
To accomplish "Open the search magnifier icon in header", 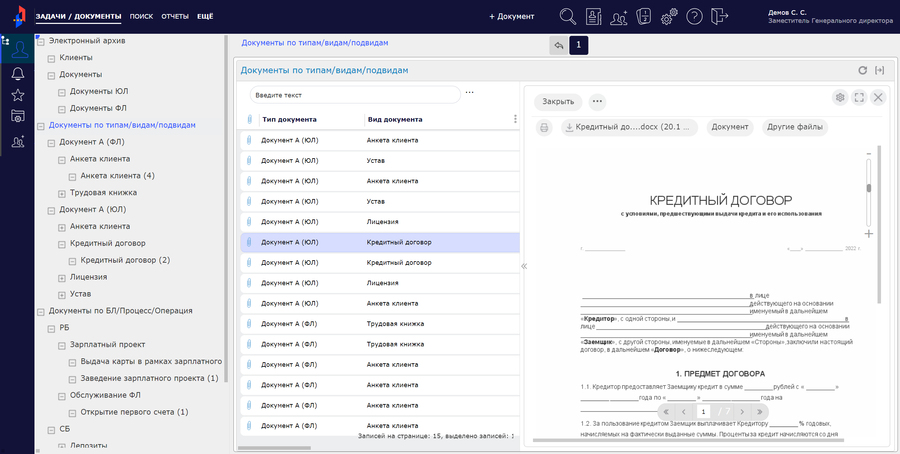I will pyautogui.click(x=567, y=16).
